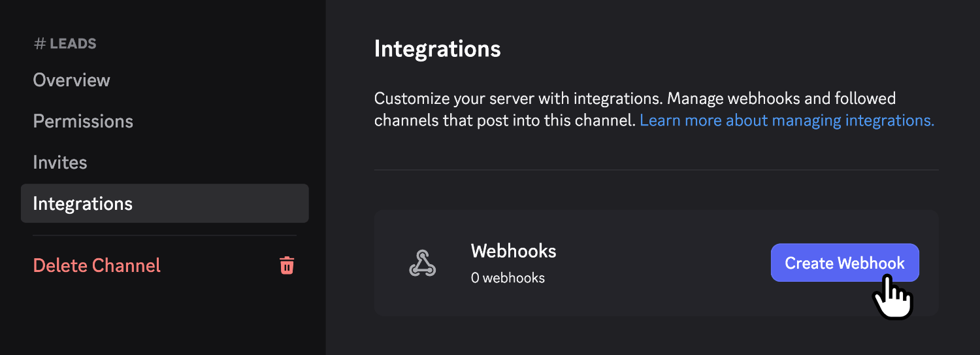980x355 pixels.
Task: Open the Invites settings tab
Action: (60, 163)
